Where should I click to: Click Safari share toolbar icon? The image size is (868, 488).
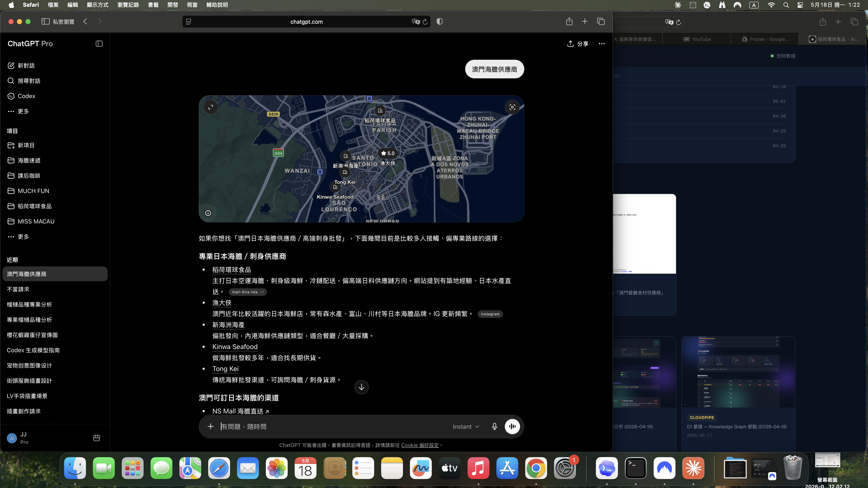point(569,22)
